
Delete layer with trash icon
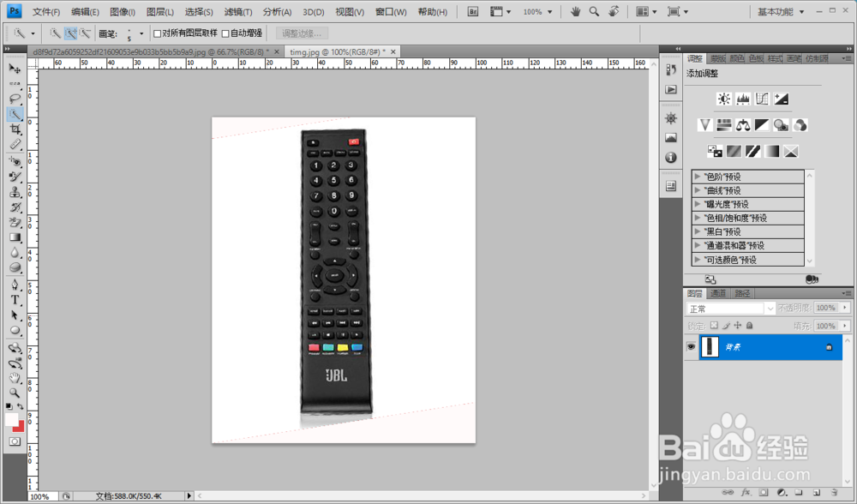click(x=834, y=493)
